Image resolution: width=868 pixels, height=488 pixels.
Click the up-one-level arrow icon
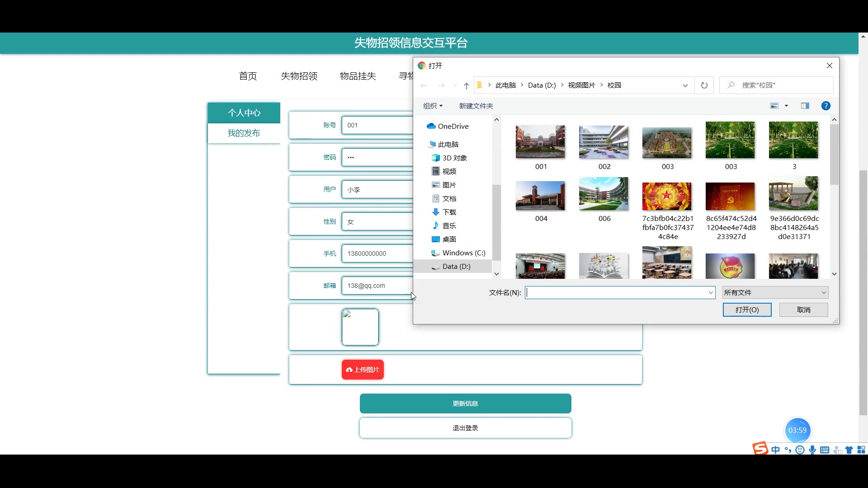tap(466, 85)
